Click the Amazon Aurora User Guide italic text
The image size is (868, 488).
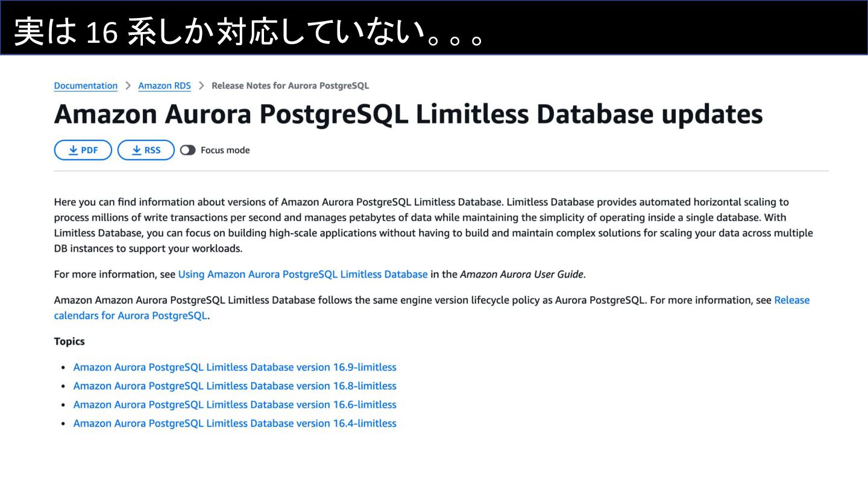(521, 274)
